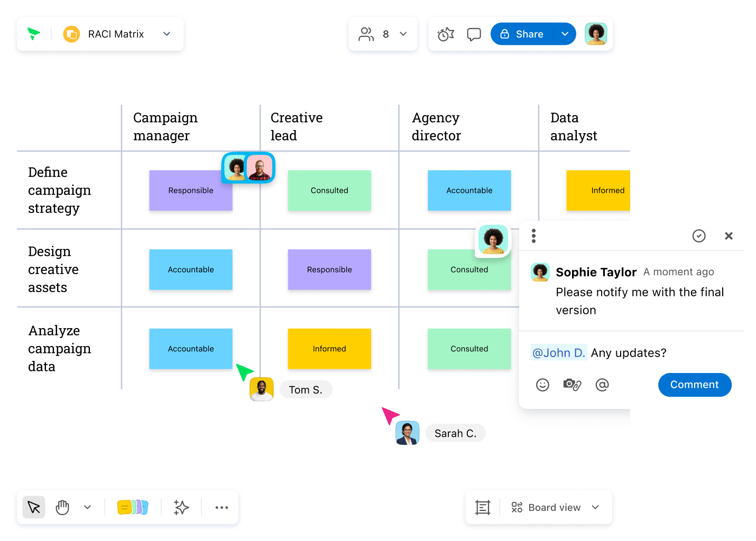Switch to the Hand pan tool

click(x=62, y=507)
